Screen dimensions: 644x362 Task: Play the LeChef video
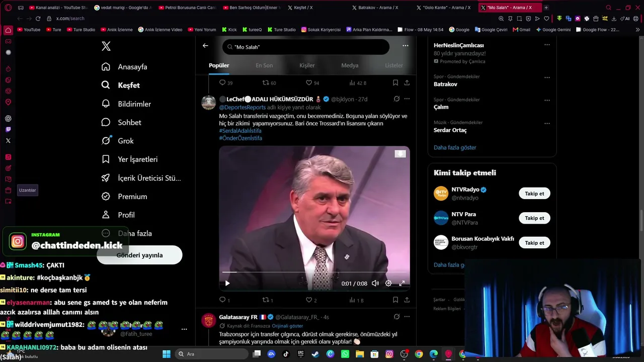227,284
